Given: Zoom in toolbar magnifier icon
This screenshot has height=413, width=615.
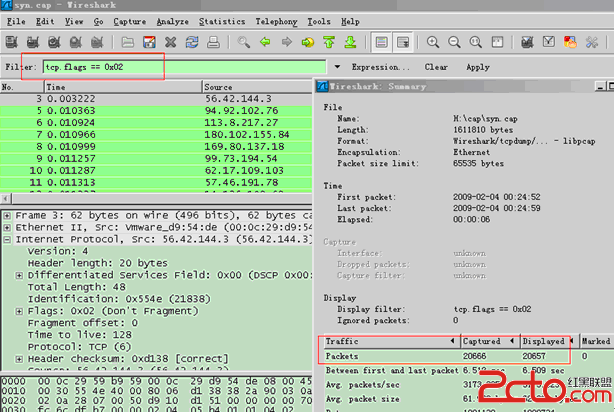Looking at the screenshot, I should 433,42.
